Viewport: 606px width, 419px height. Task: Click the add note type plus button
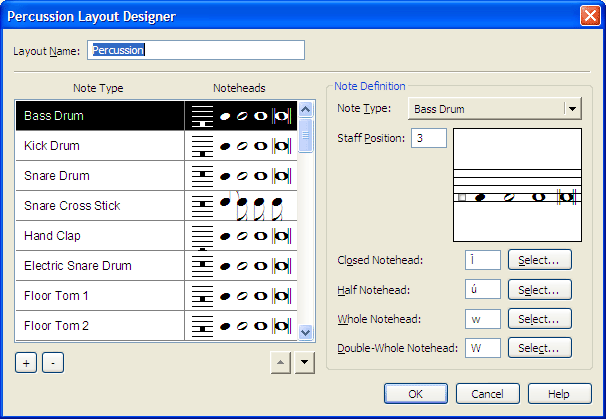point(26,362)
